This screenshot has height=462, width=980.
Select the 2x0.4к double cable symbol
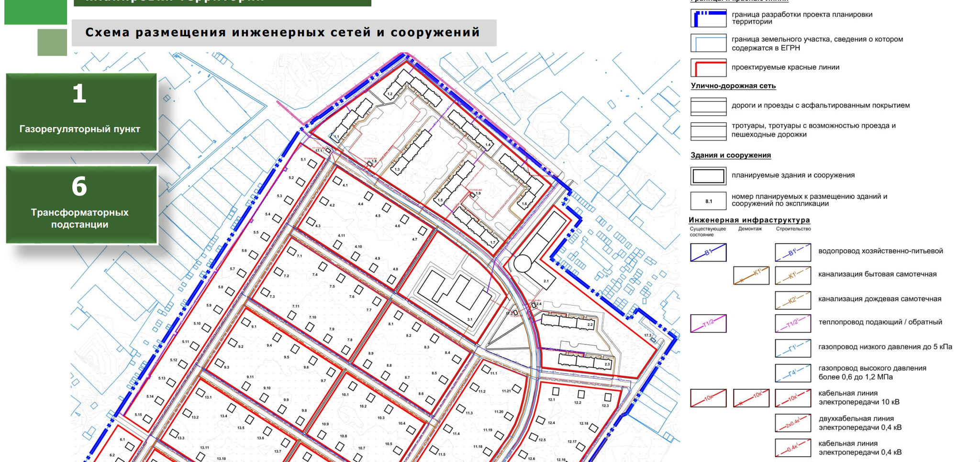pyautogui.click(x=793, y=423)
